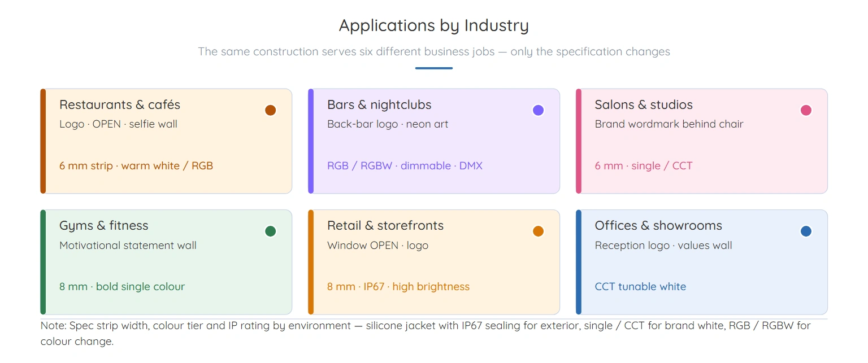Click the '8 mm · IP67 · high brightness' spec
The width and height of the screenshot is (868, 363).
tap(398, 287)
